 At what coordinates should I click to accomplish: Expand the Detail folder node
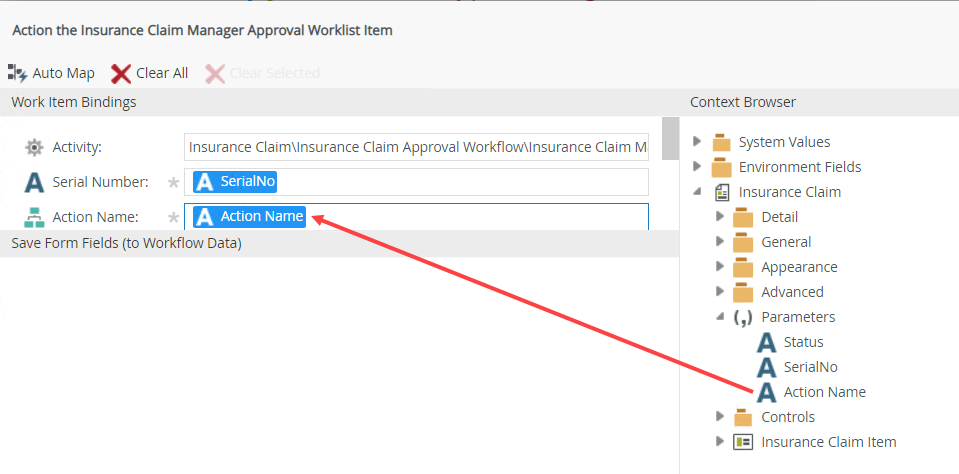[x=720, y=217]
